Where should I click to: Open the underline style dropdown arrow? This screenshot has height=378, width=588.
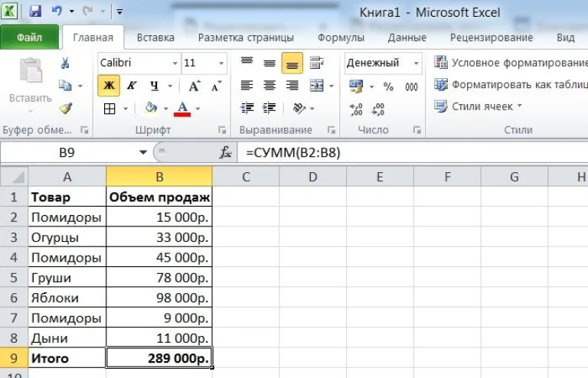coord(170,86)
